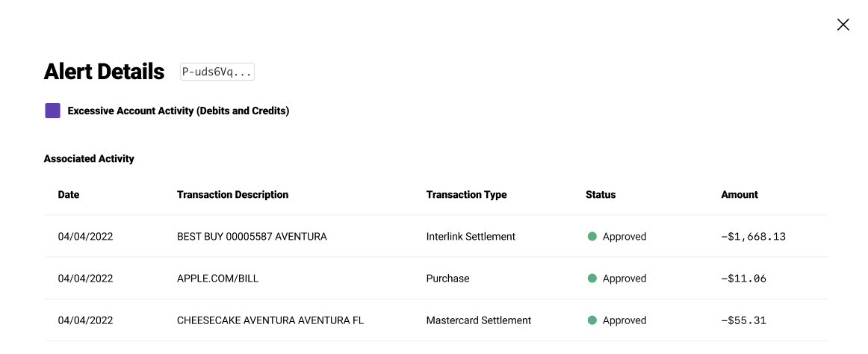Click the Mastercard Settlement transaction type

478,320
